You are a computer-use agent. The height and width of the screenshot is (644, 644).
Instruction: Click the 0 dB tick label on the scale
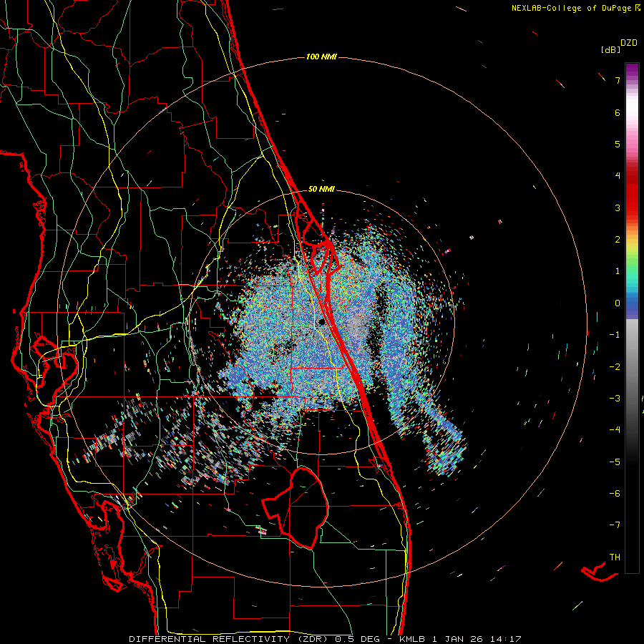tap(618, 303)
